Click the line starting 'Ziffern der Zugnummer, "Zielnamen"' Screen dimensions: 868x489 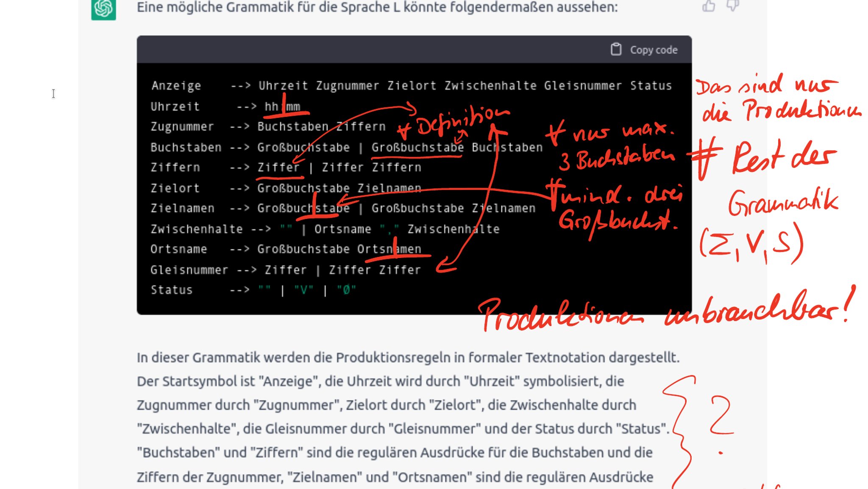[x=395, y=477]
